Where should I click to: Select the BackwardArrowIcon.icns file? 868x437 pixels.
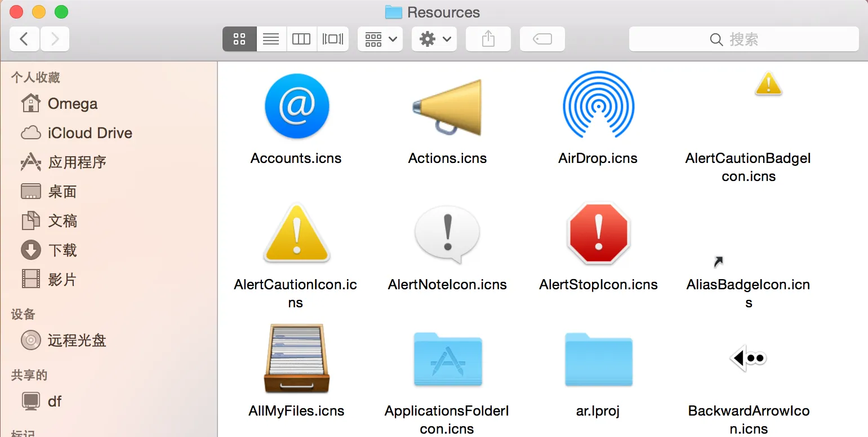point(748,358)
